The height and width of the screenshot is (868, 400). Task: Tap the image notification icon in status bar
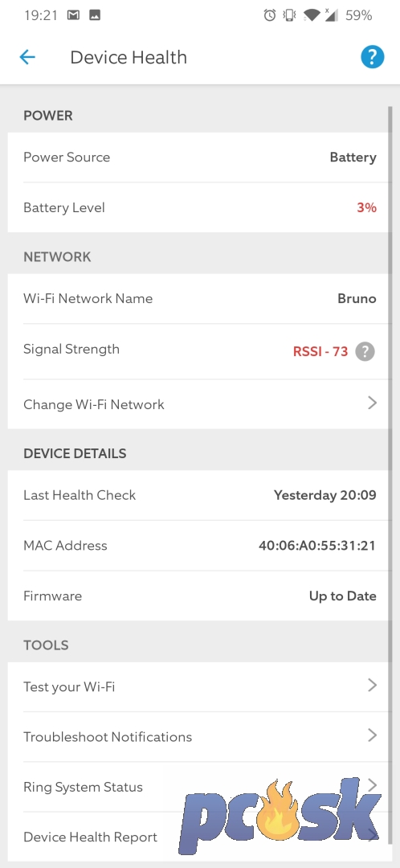(x=95, y=15)
